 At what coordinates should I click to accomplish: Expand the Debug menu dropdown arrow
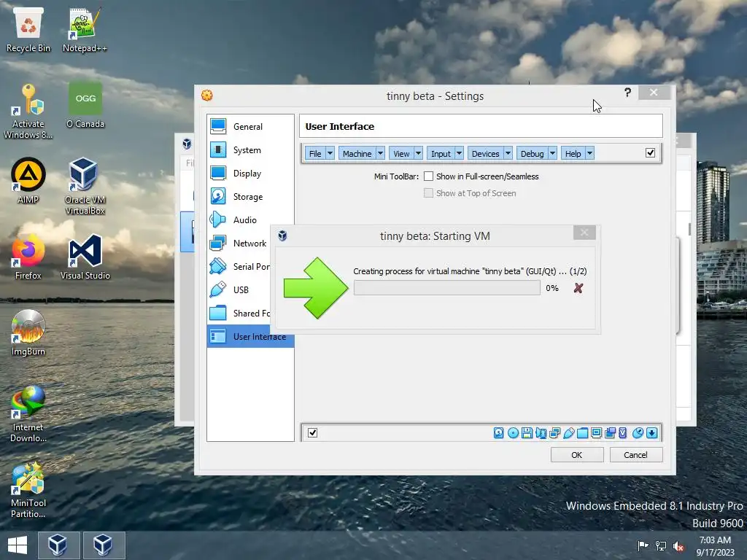coord(553,153)
